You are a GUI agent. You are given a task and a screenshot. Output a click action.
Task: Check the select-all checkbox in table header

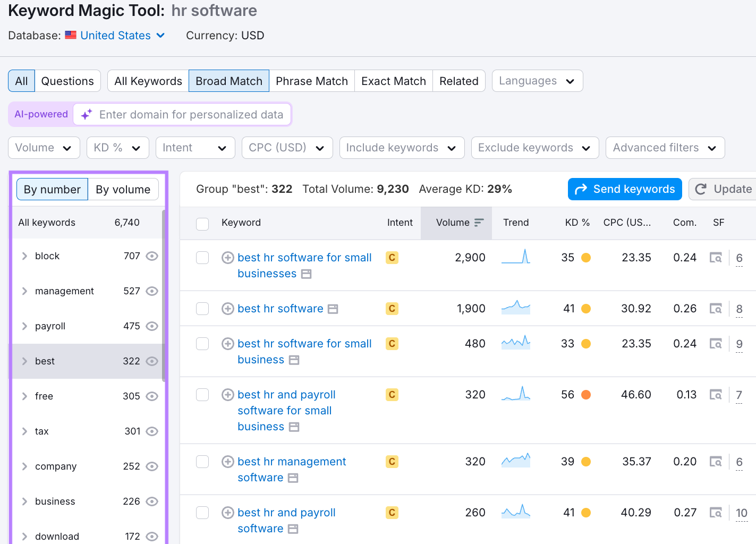tap(202, 224)
